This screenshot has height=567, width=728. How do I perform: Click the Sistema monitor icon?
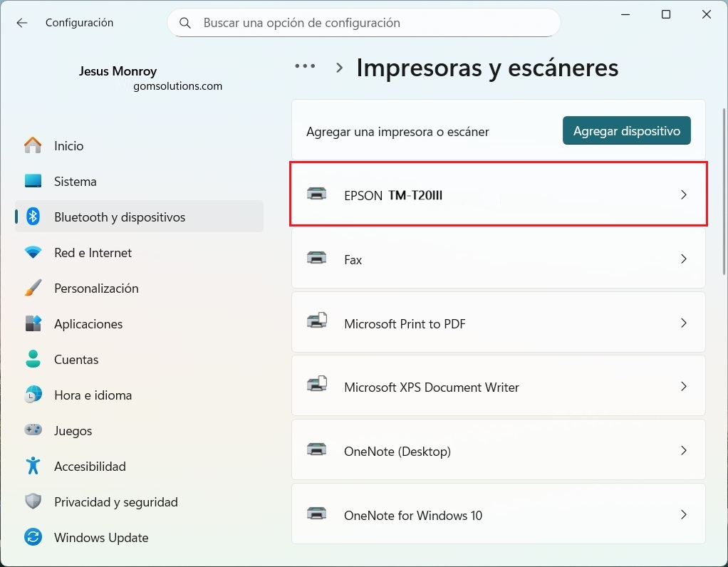(33, 181)
